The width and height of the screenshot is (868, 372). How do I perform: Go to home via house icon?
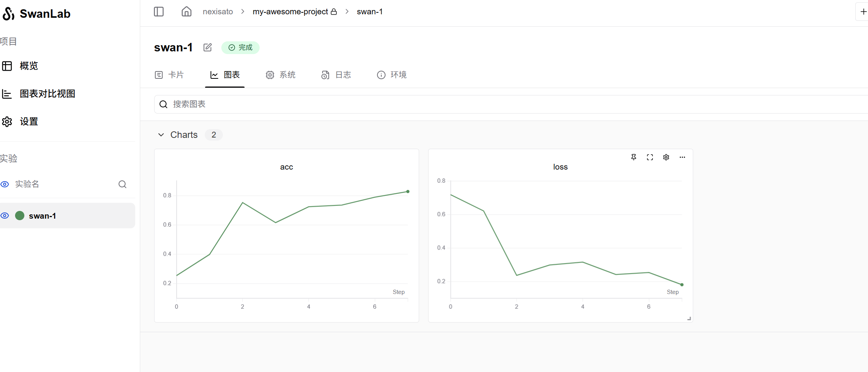coord(186,12)
